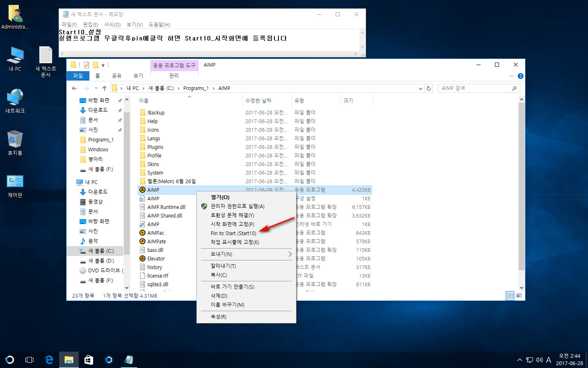Image resolution: width=588 pixels, height=368 pixels.
Task: Choose 속성(R) in context menu
Action: pos(247,317)
